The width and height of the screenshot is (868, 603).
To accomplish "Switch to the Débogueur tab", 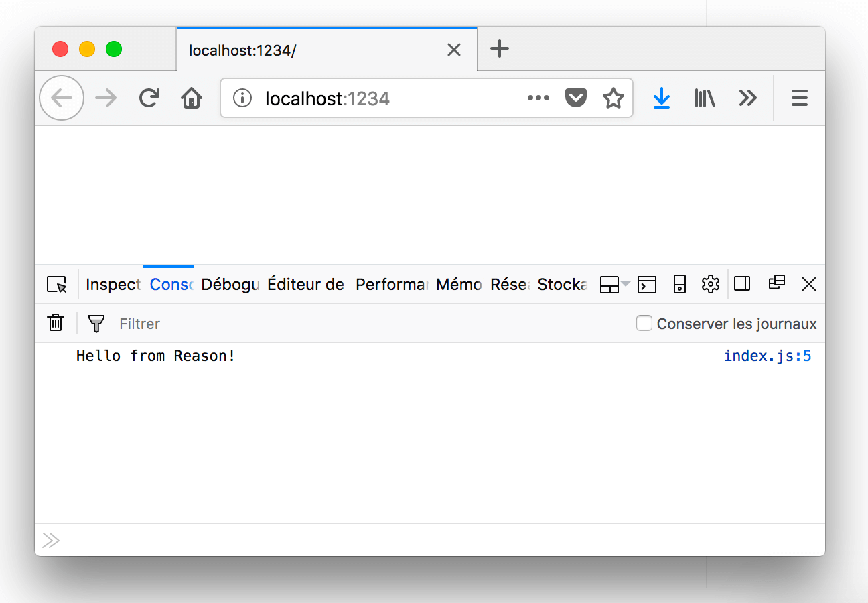I will point(230,285).
